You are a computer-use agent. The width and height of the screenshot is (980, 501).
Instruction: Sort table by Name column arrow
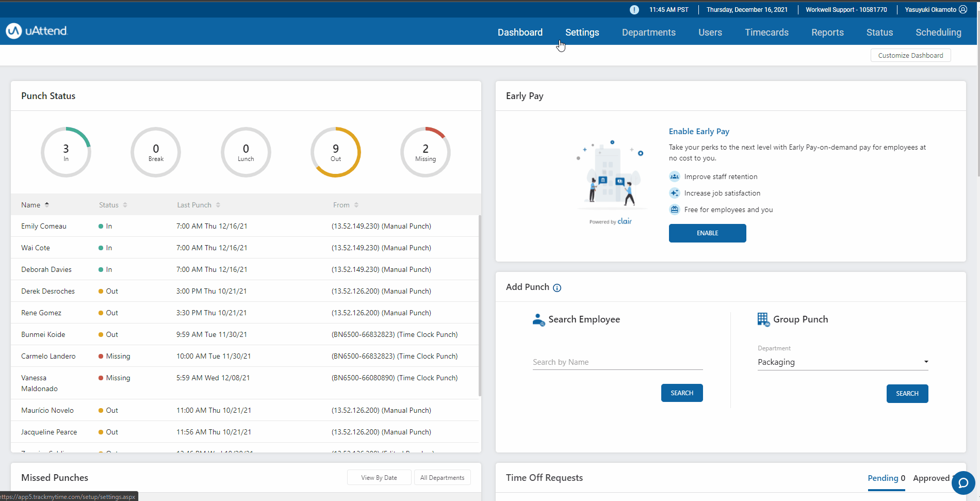(x=47, y=205)
